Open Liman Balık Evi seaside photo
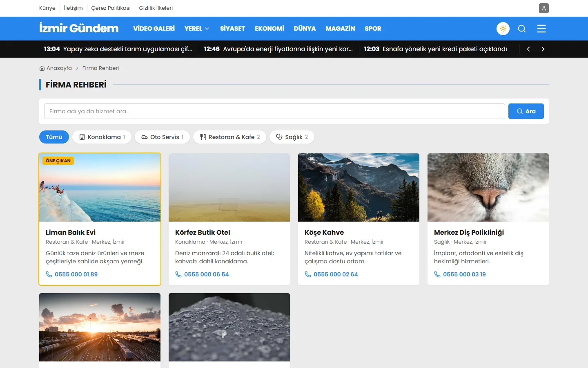 tap(100, 188)
